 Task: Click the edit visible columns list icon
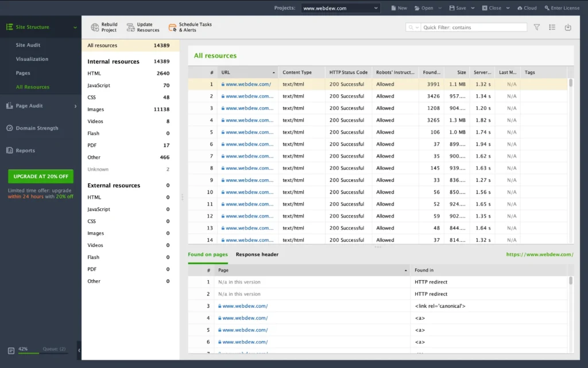[552, 27]
